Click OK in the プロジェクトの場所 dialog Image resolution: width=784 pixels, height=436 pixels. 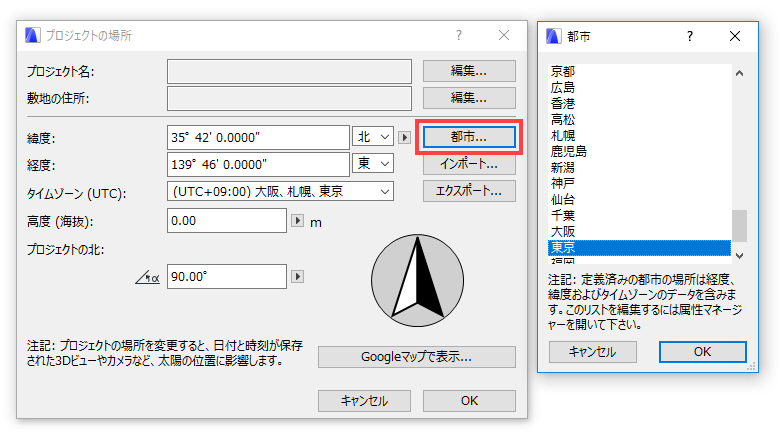tap(469, 401)
